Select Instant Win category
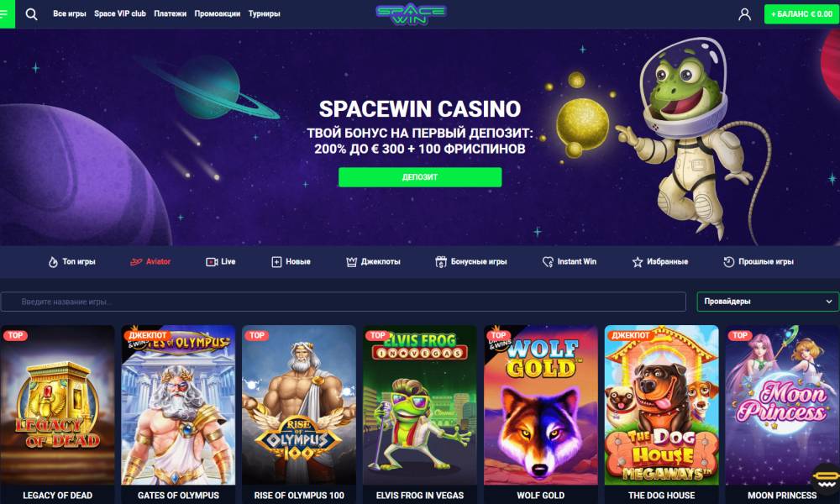Image resolution: width=840 pixels, height=504 pixels. pyautogui.click(x=569, y=261)
